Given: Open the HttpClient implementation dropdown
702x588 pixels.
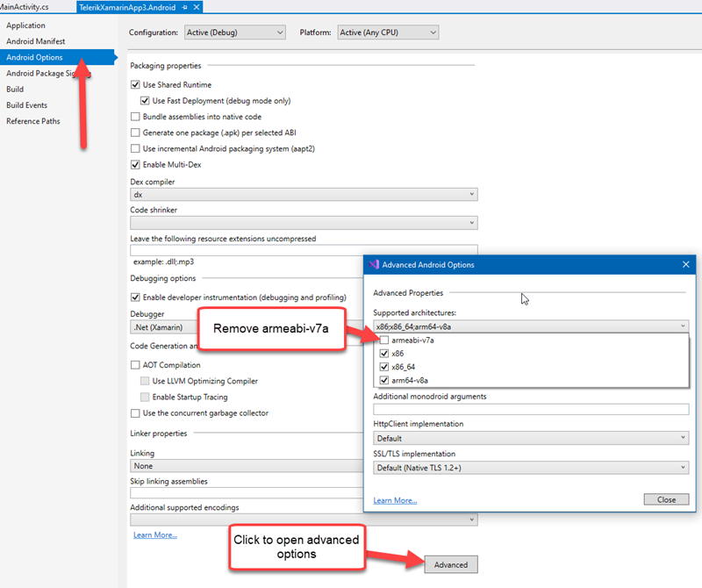Looking at the screenshot, I should click(531, 438).
